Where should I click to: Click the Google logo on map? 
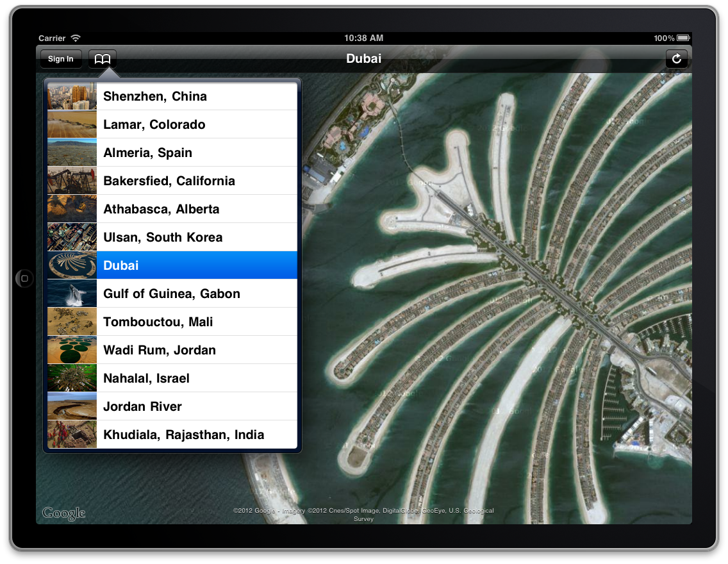click(63, 513)
